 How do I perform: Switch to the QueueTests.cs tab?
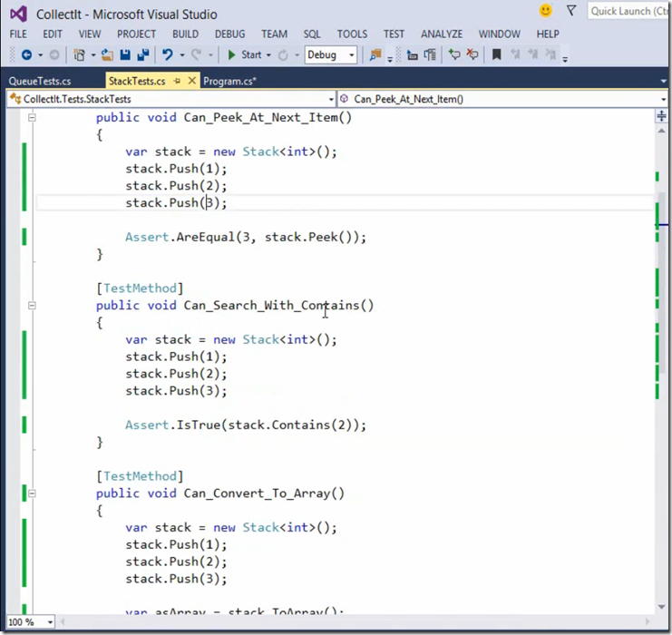point(40,81)
